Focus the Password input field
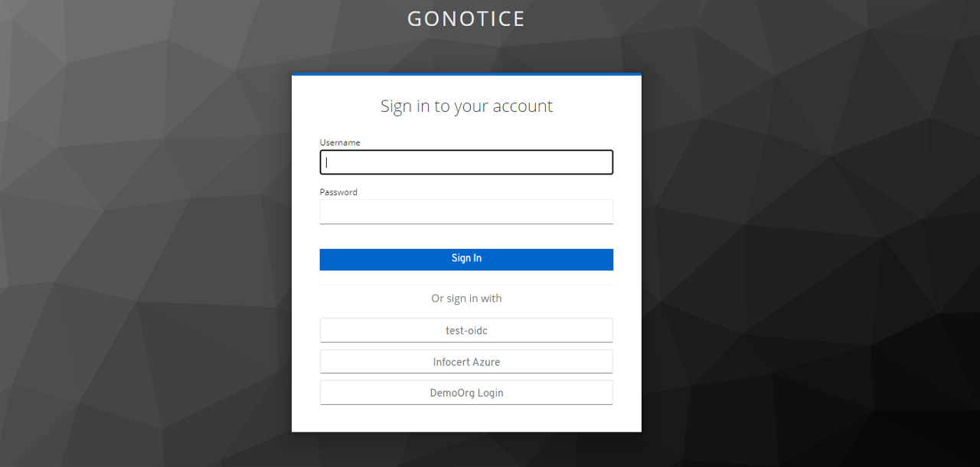The height and width of the screenshot is (467, 980). (466, 212)
